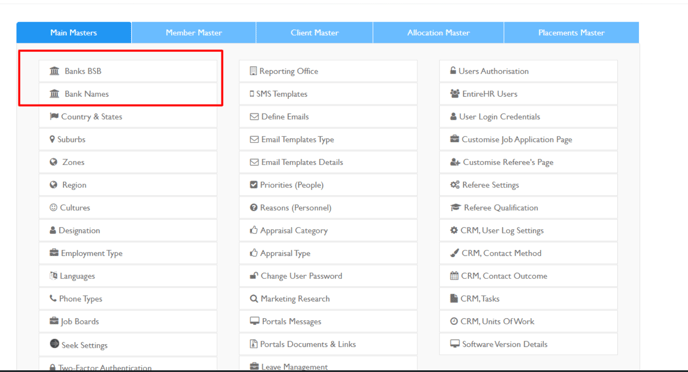Click the phone icon for Phone Types
688x372 pixels.
point(53,298)
